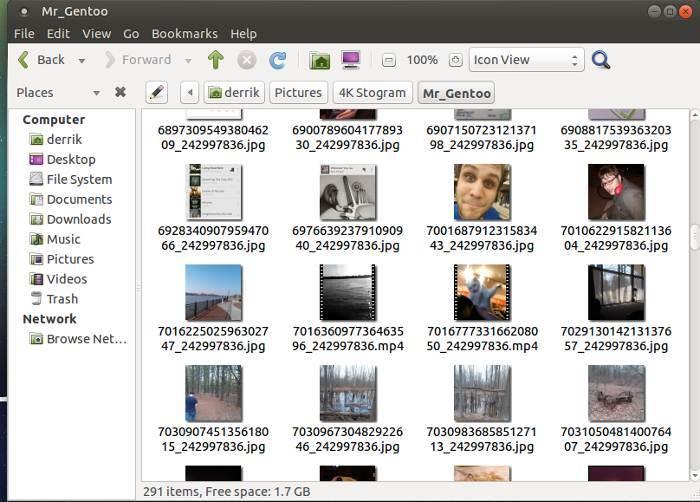Zoom in with the plus icon
This screenshot has width=700, height=502.
click(455, 60)
